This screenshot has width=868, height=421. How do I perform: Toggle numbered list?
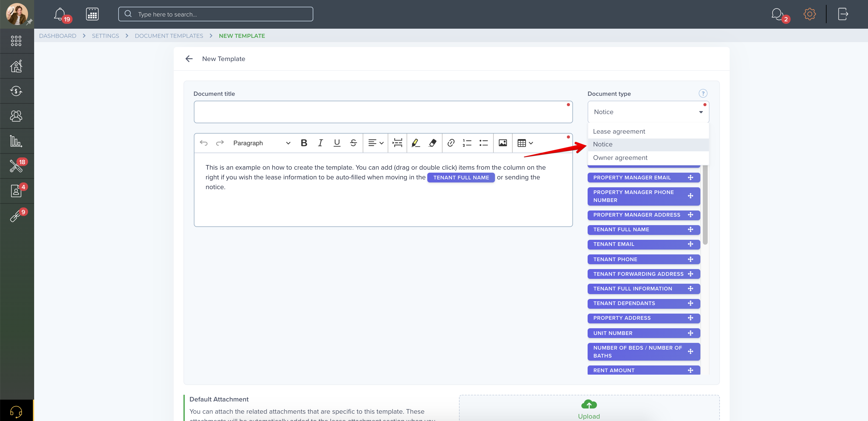click(x=467, y=143)
